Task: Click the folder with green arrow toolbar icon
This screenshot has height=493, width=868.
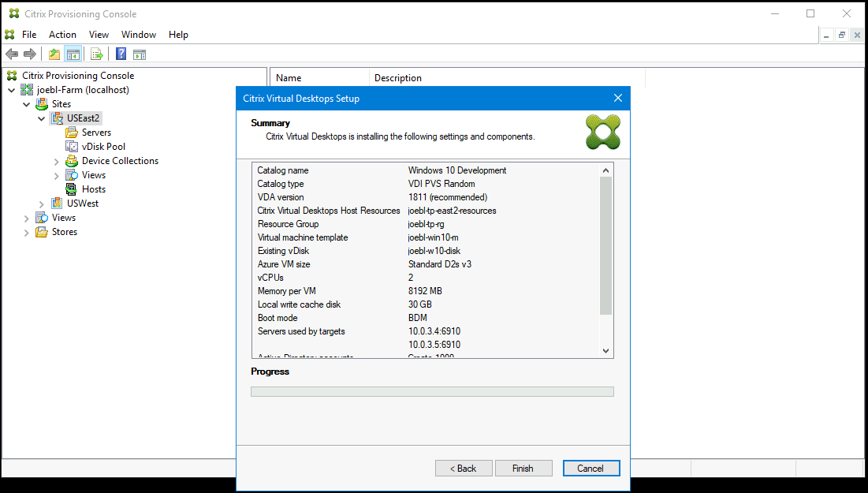Action: pos(53,54)
